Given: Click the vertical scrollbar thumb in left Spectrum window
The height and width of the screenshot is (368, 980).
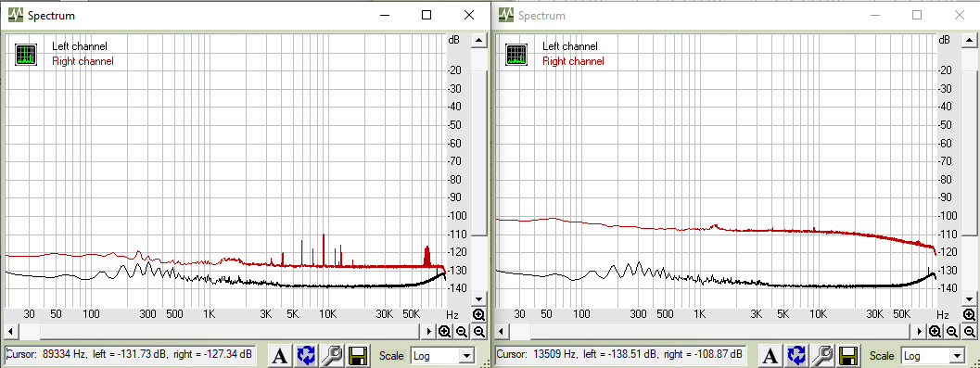Looking at the screenshot, I should 478,154.
